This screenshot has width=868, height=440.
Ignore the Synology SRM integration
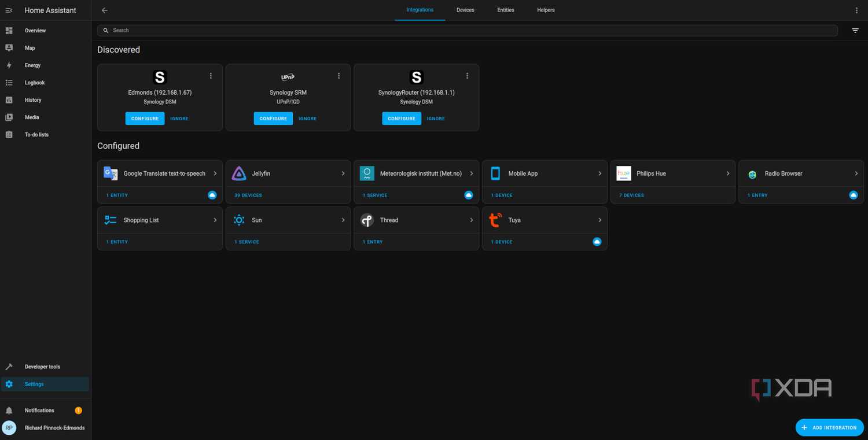(307, 119)
